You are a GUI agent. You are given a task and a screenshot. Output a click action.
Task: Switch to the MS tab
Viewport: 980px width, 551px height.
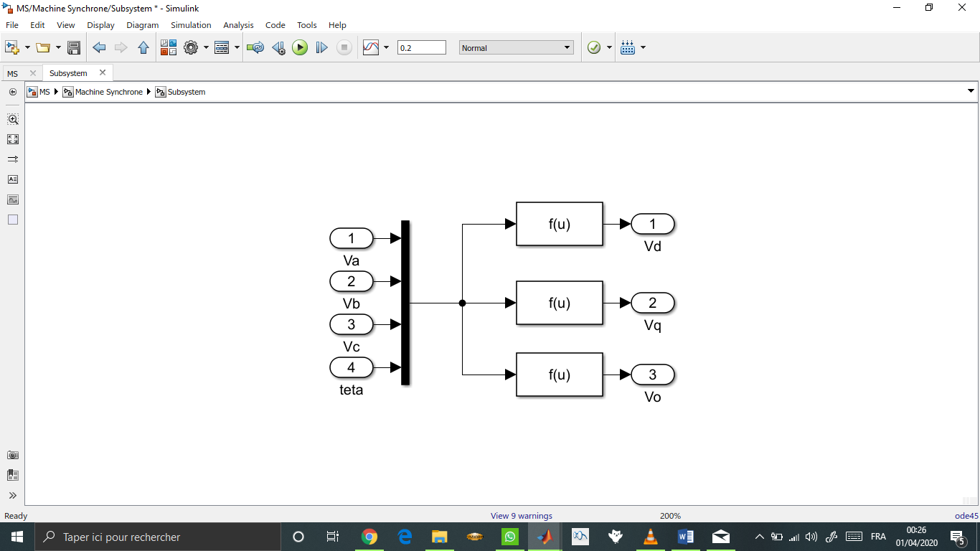13,73
